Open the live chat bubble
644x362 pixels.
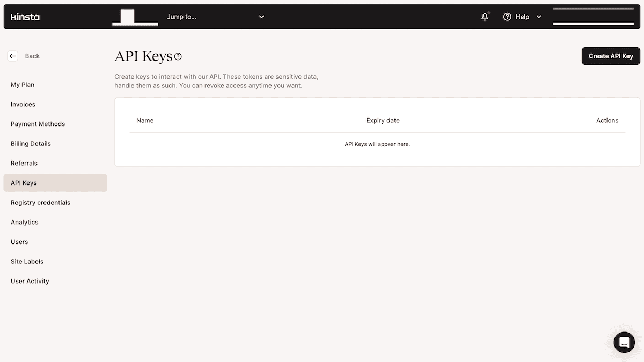pyautogui.click(x=624, y=342)
